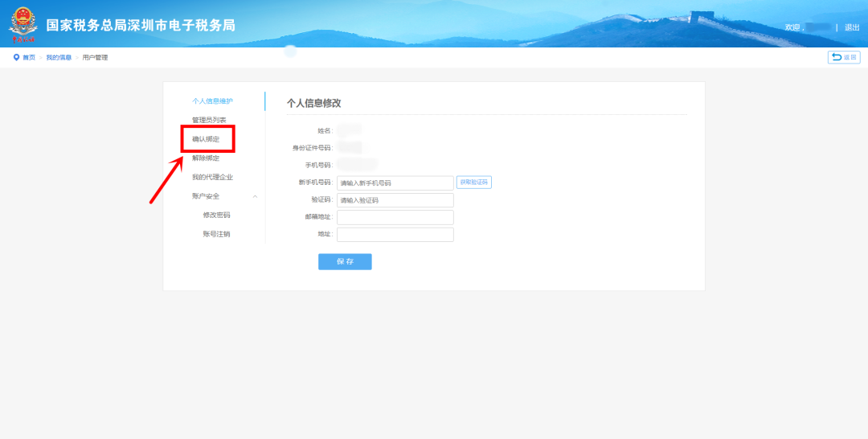Click 用户管理 breadcrumb text
This screenshot has width=868, height=439.
(x=95, y=58)
